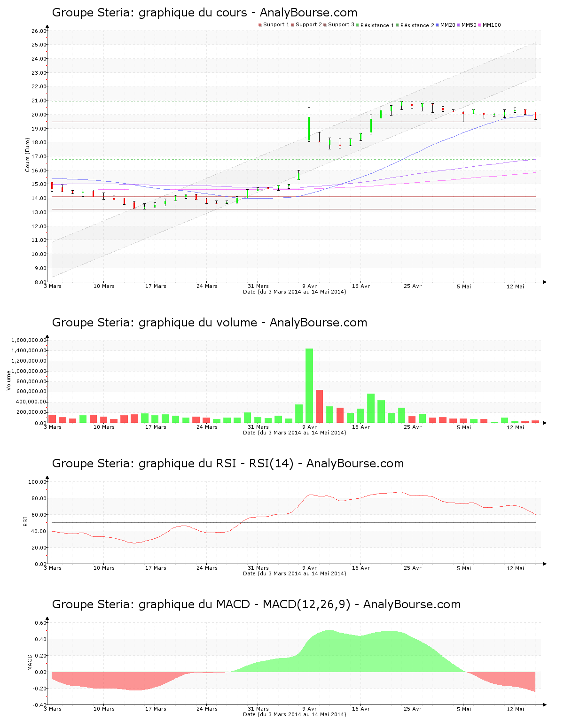Click the Résistance 1 legend color square
564x728 pixels.
(x=358, y=25)
